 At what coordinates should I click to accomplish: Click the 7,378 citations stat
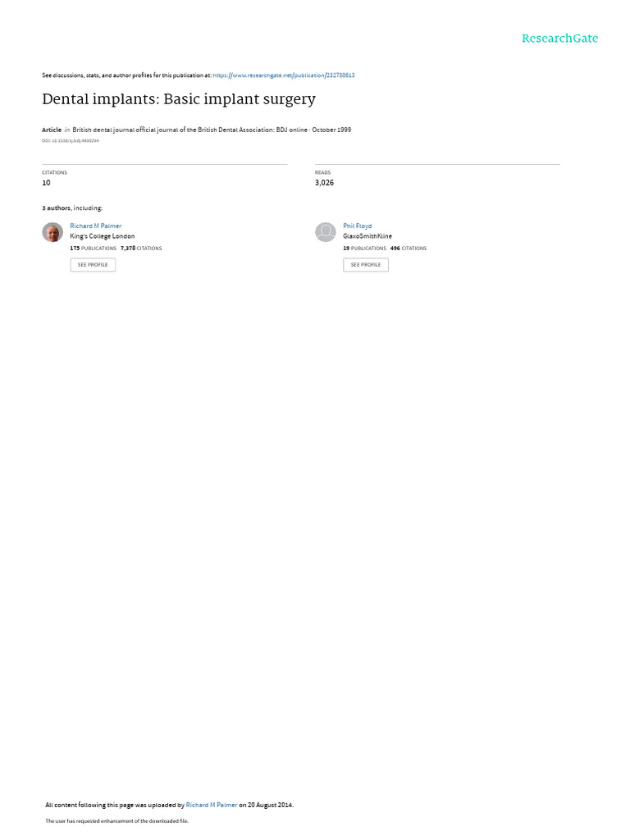click(141, 249)
